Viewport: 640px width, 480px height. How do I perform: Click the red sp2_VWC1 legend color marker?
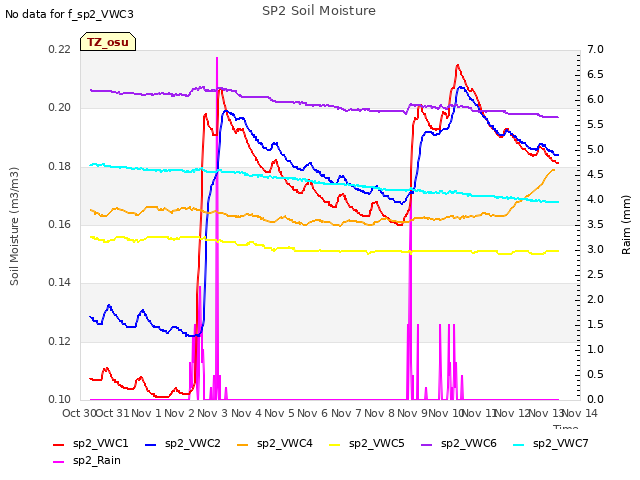tap(59, 444)
